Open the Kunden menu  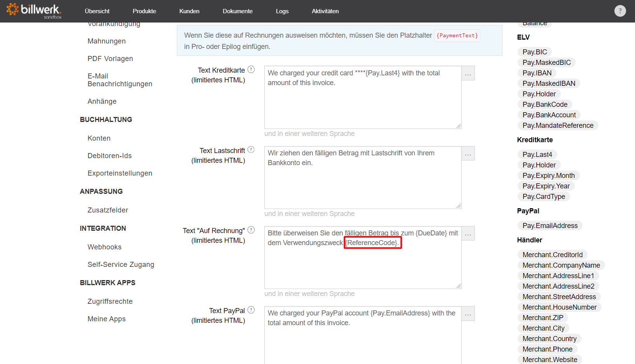coord(189,11)
